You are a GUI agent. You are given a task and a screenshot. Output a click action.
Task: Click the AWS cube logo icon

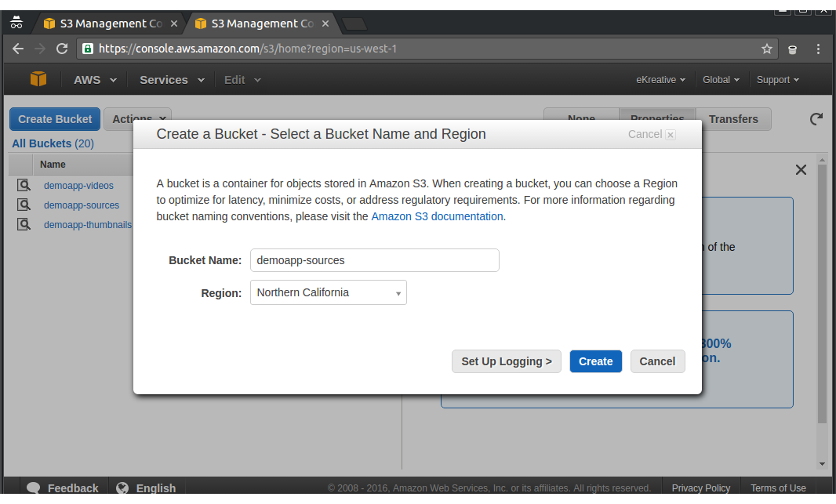(38, 79)
